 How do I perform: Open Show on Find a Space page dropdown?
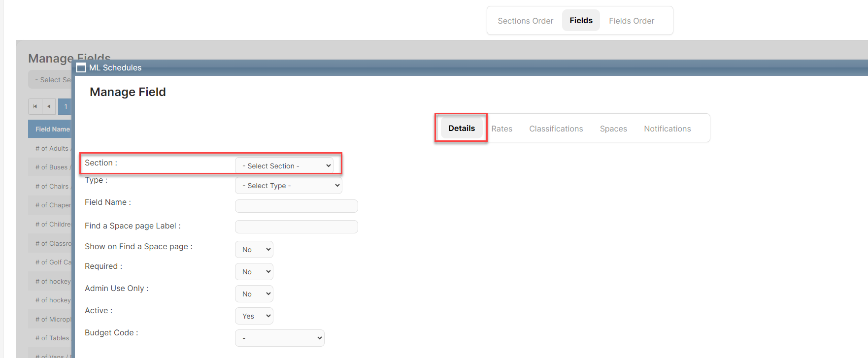[254, 250]
